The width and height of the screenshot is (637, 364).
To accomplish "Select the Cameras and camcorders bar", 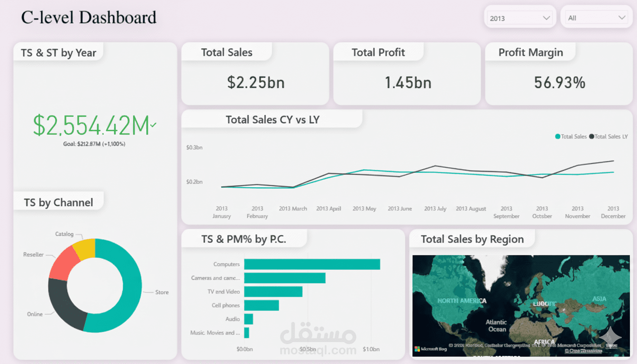I will tap(285, 278).
